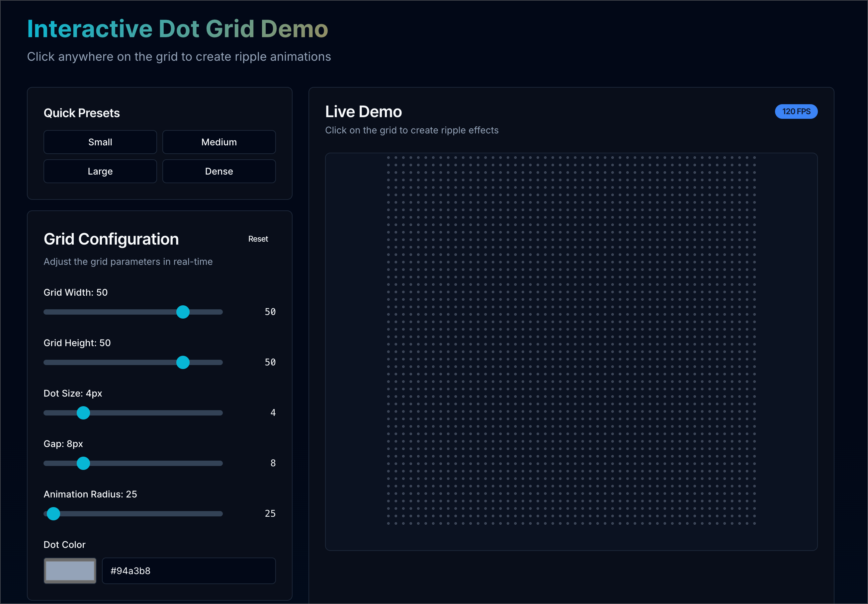868x604 pixels.
Task: Adjust the Animation Radius slider
Action: tap(53, 514)
